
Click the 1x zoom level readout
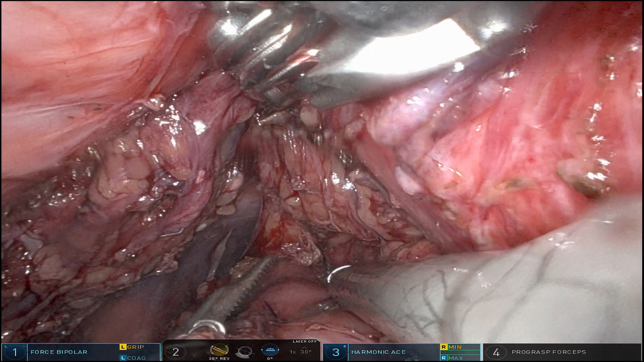pos(292,352)
